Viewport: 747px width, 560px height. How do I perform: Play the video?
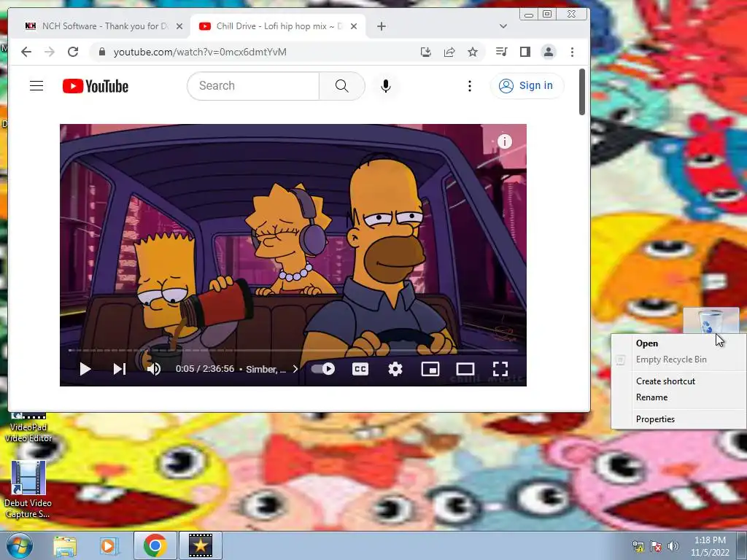(x=85, y=369)
